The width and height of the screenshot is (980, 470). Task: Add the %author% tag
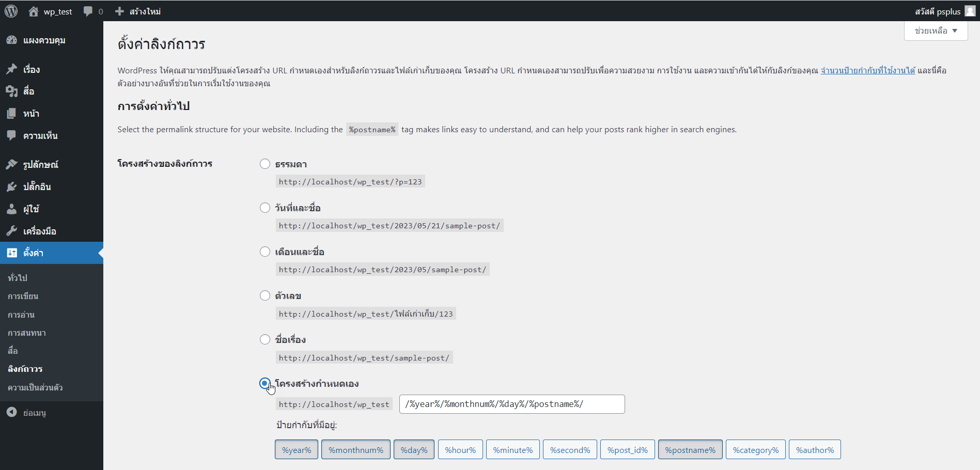tap(815, 450)
